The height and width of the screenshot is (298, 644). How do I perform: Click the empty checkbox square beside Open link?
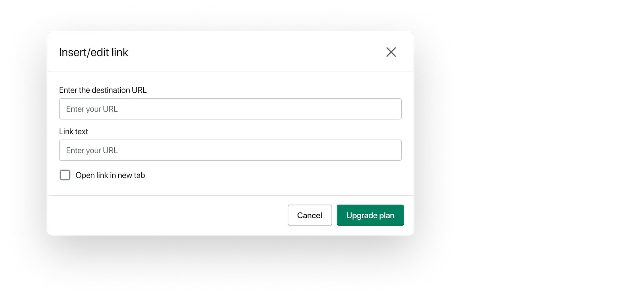tap(65, 175)
